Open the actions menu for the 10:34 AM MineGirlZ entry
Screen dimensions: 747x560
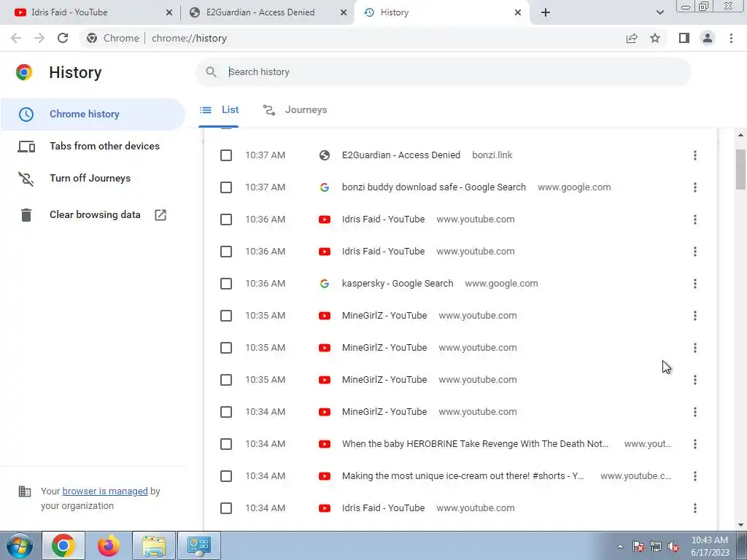[x=695, y=412]
